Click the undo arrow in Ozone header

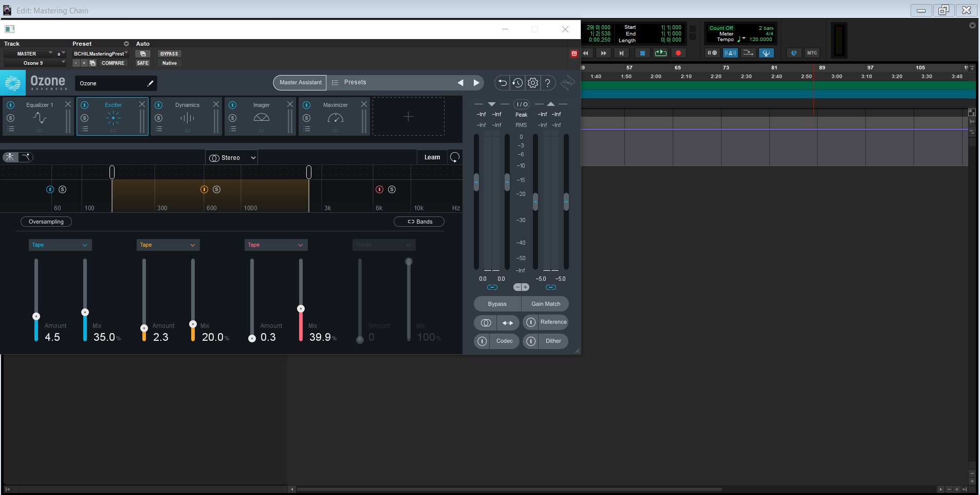pyautogui.click(x=502, y=83)
